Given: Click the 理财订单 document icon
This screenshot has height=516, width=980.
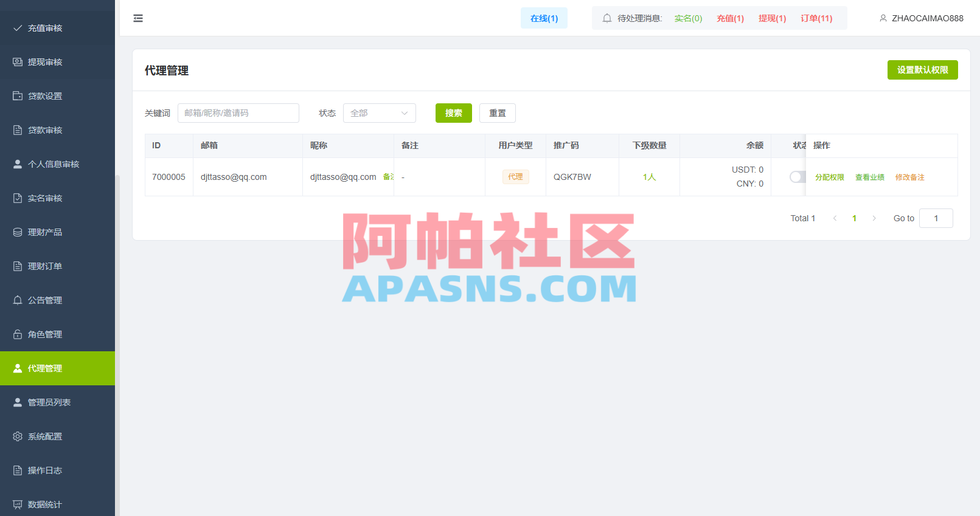Looking at the screenshot, I should [x=18, y=266].
